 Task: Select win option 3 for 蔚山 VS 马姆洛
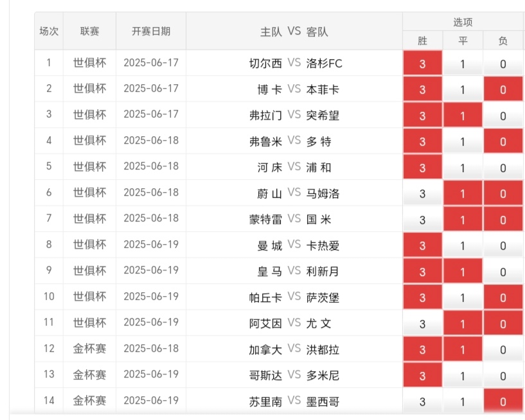coord(423,193)
